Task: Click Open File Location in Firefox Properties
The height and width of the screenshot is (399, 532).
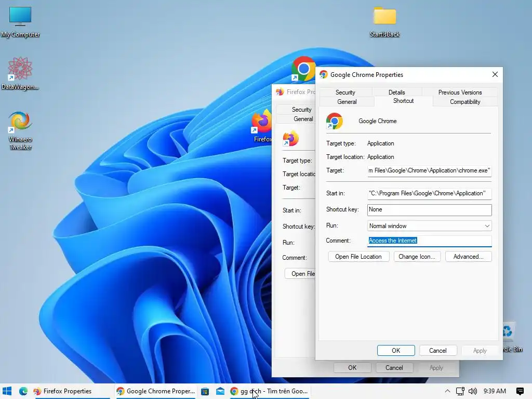Action: (x=300, y=274)
